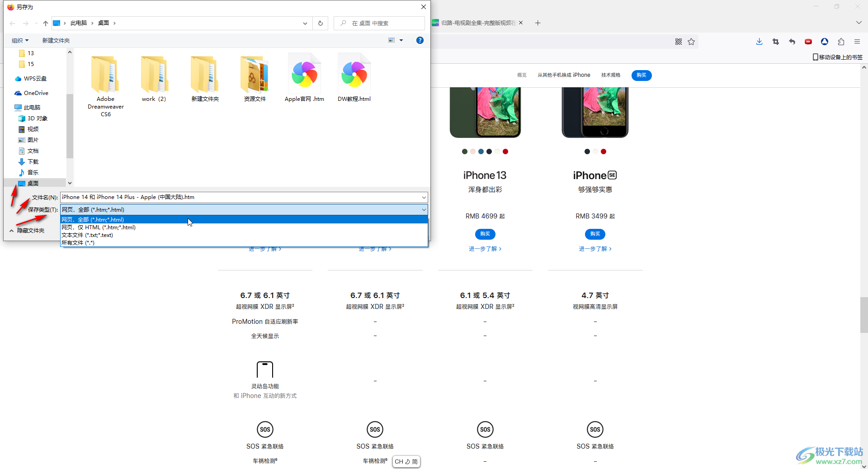Screen dimensions: 868x469
Task: Click the 此电脑 breadcrumb chevron
Action: pyautogui.click(x=92, y=23)
